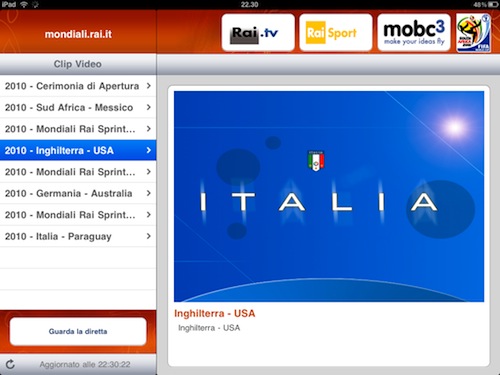The image size is (500, 375).
Task: Tap the Aggiornato alle 22:30:22 status text
Action: click(85, 364)
